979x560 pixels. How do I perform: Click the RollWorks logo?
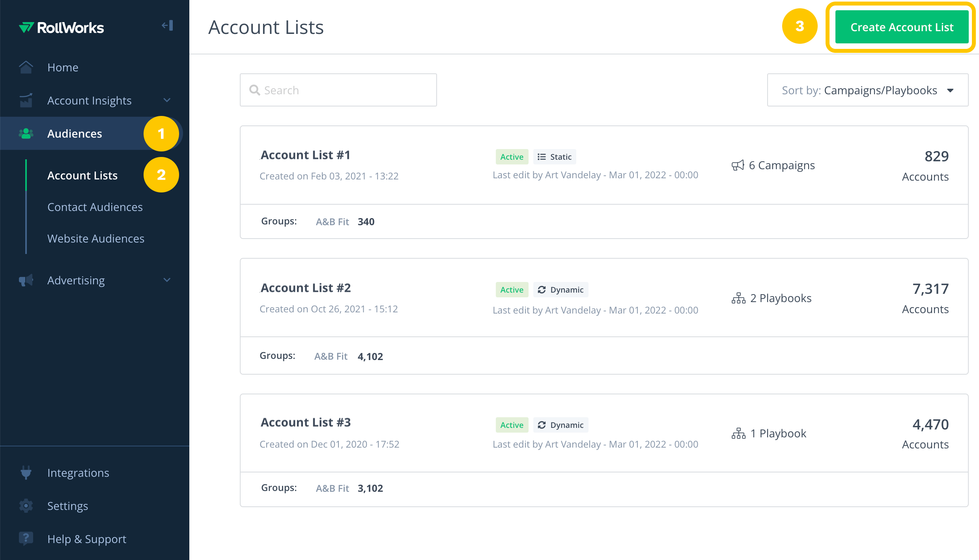[62, 28]
